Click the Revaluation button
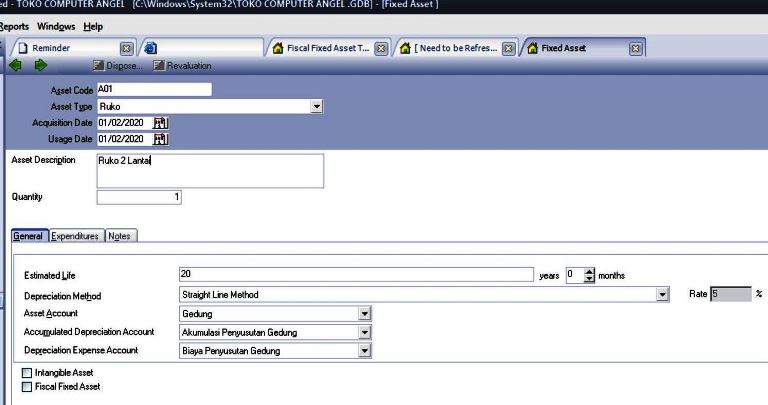 click(182, 66)
